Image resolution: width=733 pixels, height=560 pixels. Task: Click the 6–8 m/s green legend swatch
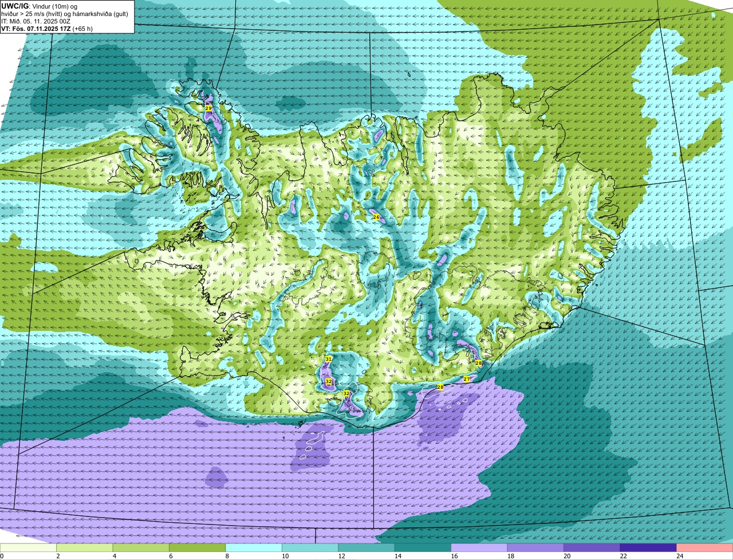198,547
